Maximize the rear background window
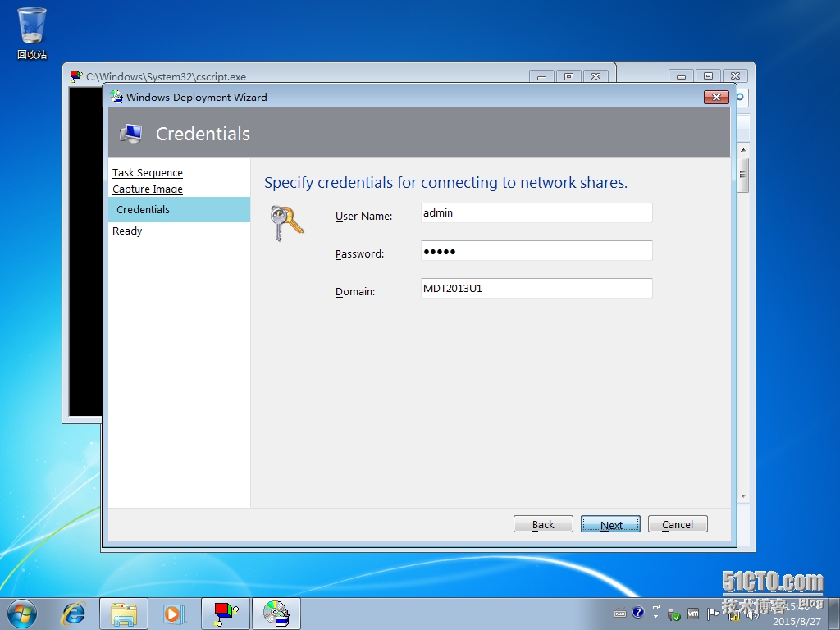 pos(708,76)
